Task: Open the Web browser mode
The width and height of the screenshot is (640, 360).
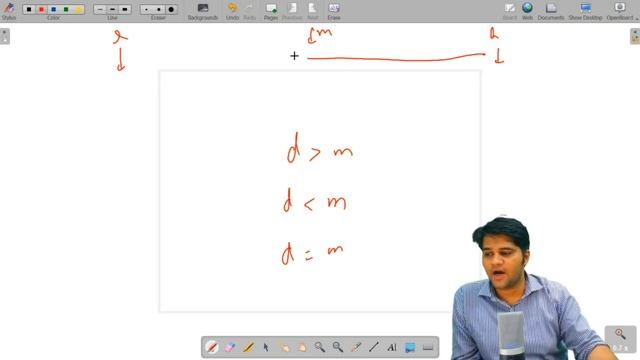Action: point(527,11)
